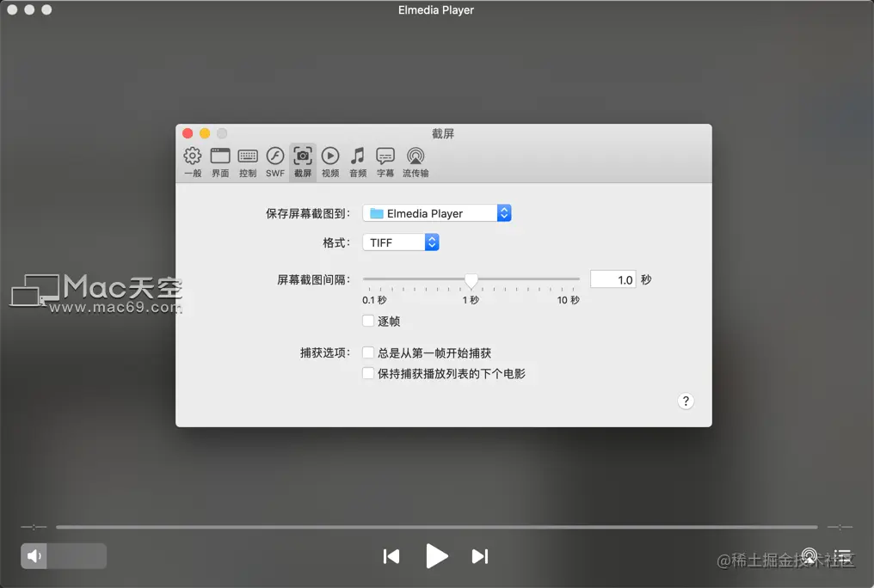Select the SWF preferences tab

click(275, 162)
